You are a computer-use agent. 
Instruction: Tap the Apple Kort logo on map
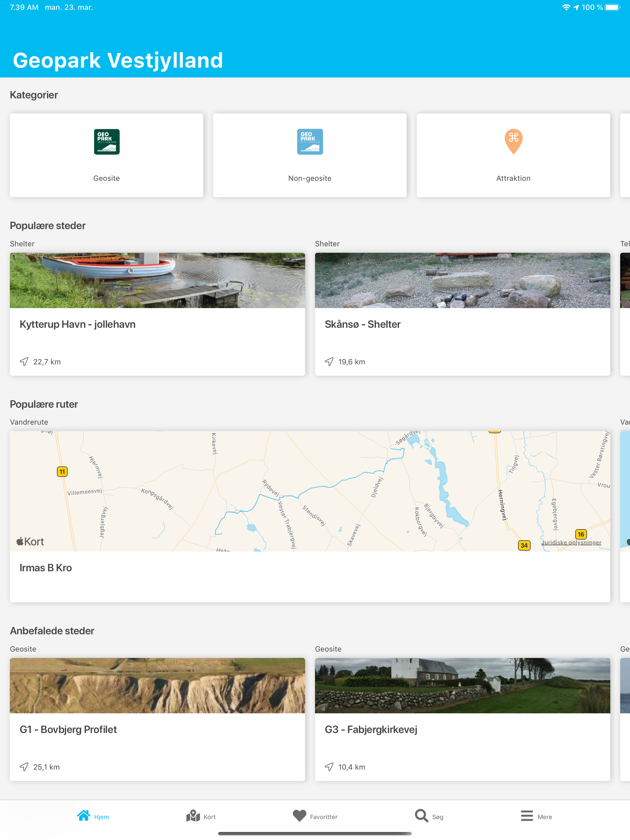pos(30,541)
